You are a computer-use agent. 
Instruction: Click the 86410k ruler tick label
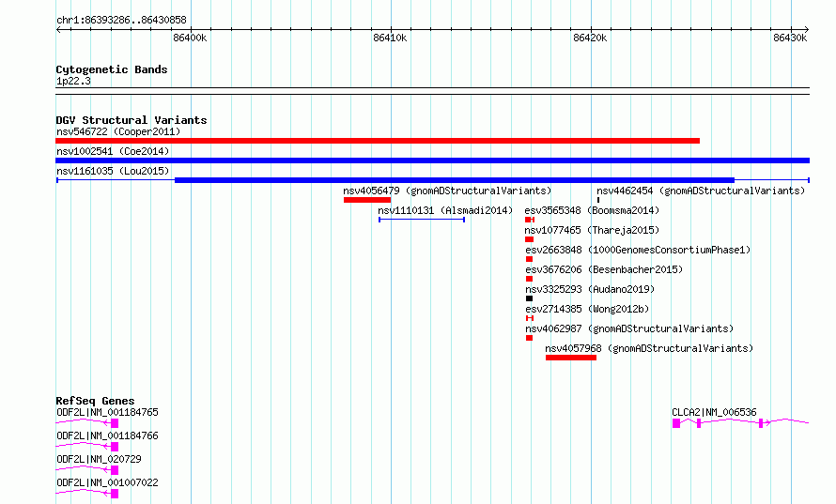(390, 38)
